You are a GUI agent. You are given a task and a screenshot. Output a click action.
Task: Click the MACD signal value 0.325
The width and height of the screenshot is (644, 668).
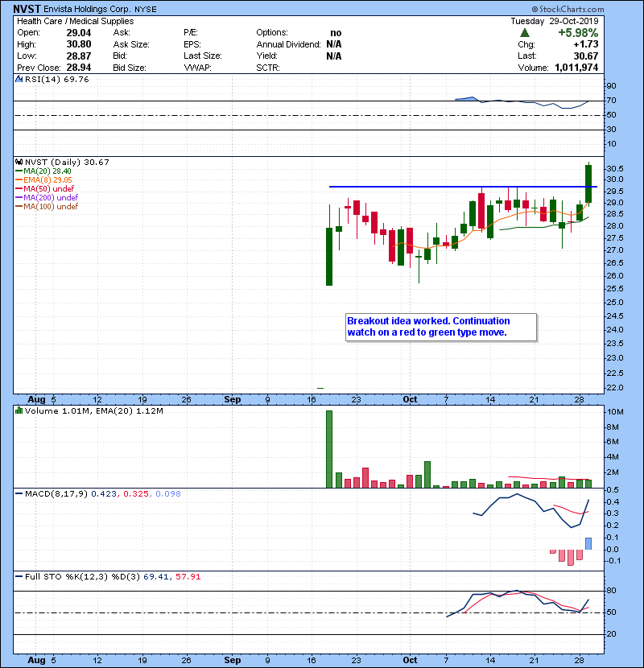tap(136, 494)
